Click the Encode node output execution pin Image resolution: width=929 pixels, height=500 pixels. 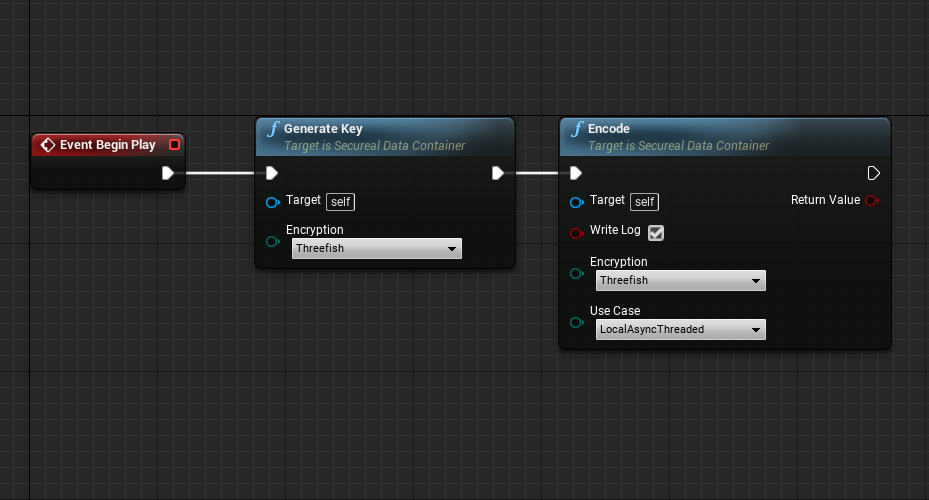tap(873, 173)
